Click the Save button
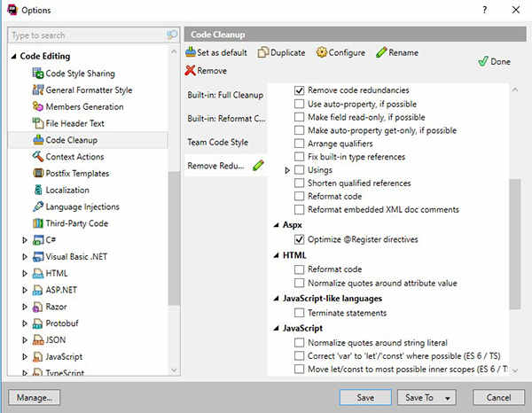 click(365, 397)
